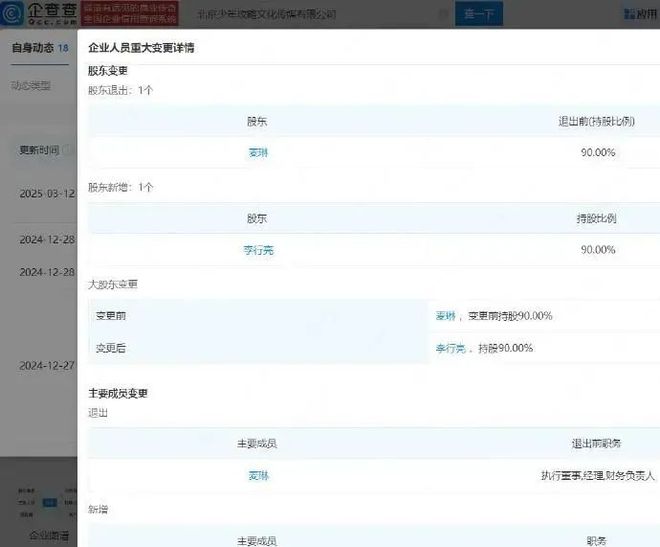660x547 pixels.
Task: Click the red credit system banner
Action: tap(130, 13)
